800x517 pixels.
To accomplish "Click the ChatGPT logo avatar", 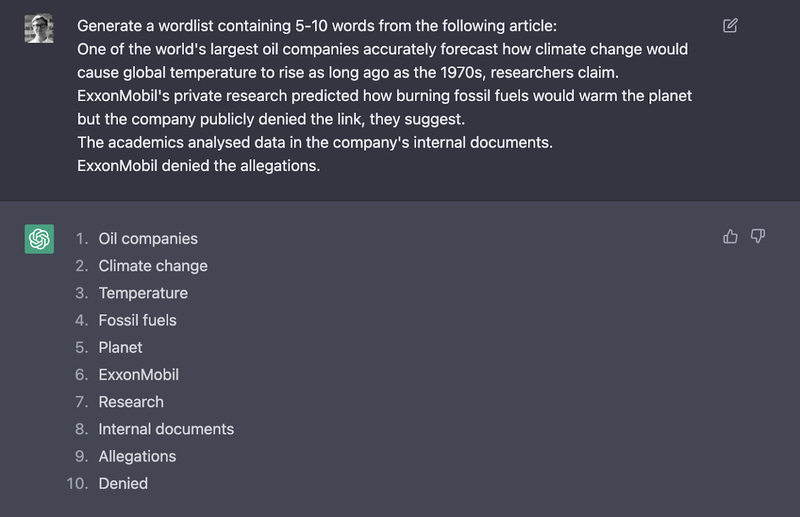I will coord(39,239).
